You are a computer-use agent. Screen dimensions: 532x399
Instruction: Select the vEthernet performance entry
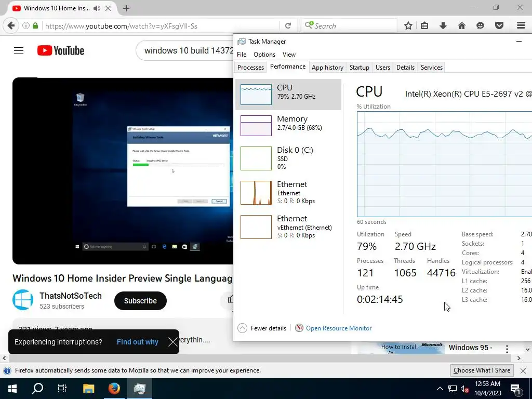(x=288, y=227)
